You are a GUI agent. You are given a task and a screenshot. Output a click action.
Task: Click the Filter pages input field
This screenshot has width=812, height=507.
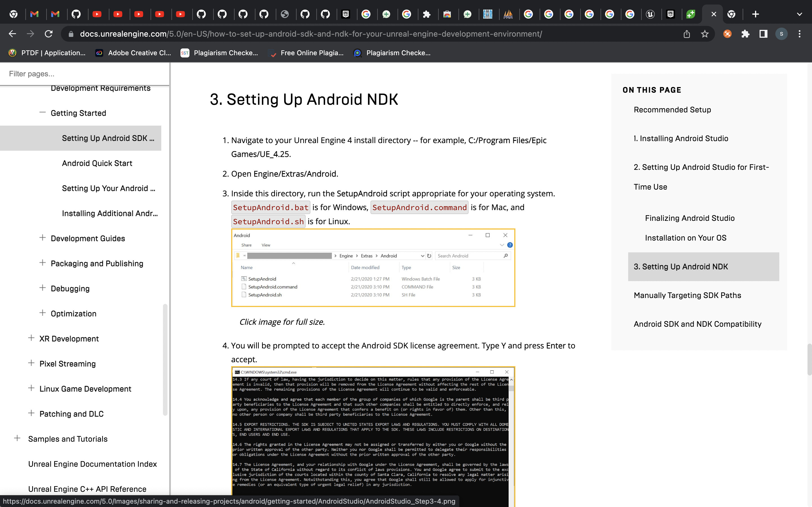tap(84, 74)
